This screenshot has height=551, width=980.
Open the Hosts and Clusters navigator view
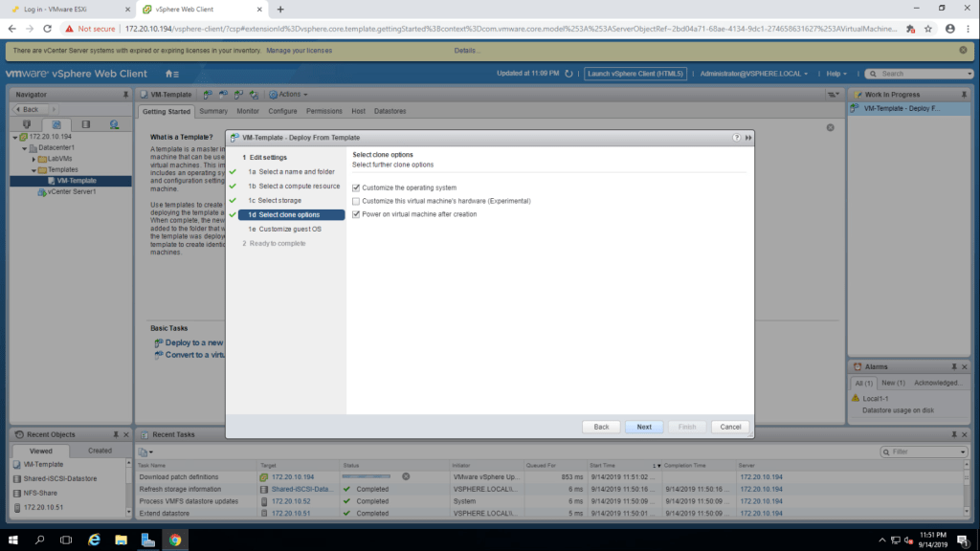[26, 124]
